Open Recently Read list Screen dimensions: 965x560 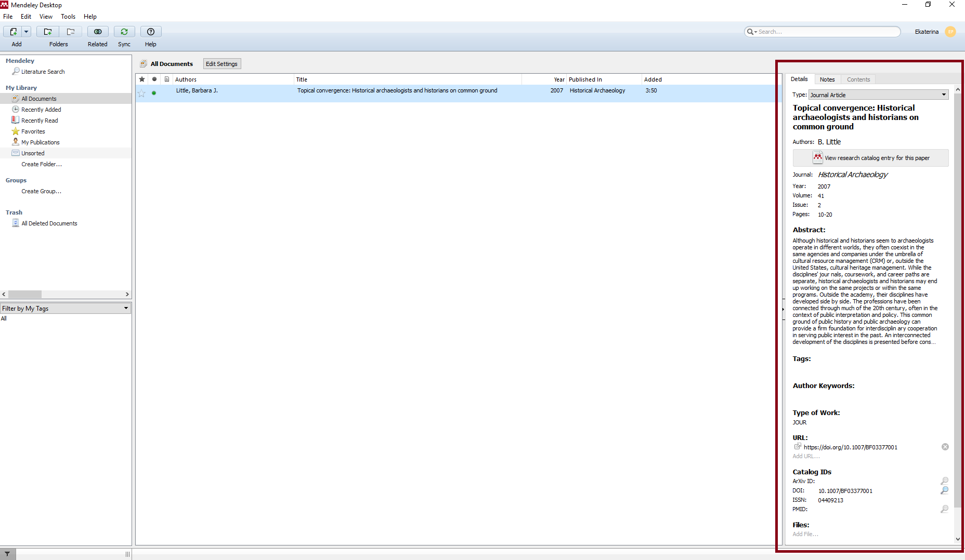point(40,121)
